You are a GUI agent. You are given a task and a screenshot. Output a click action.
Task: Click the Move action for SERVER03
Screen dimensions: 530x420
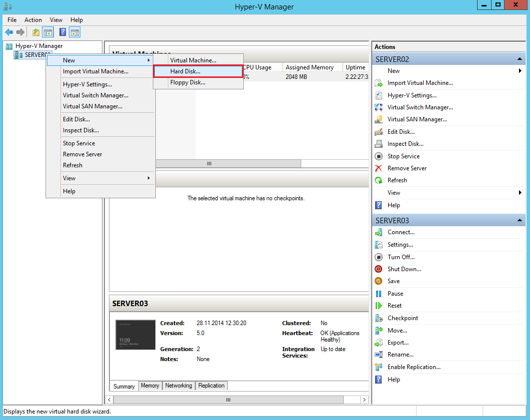coord(397,331)
